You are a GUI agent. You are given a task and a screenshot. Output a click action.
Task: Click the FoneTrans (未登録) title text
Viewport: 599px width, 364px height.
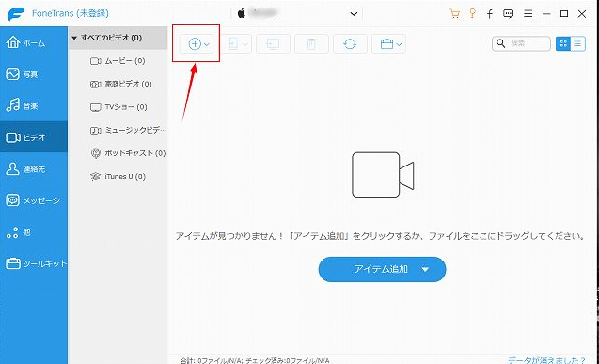71,13
